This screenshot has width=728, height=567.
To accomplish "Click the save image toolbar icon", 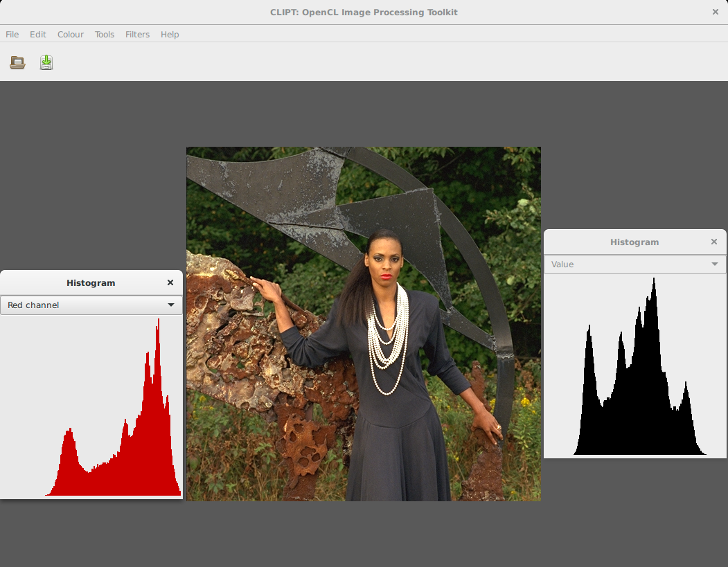I will tap(46, 63).
